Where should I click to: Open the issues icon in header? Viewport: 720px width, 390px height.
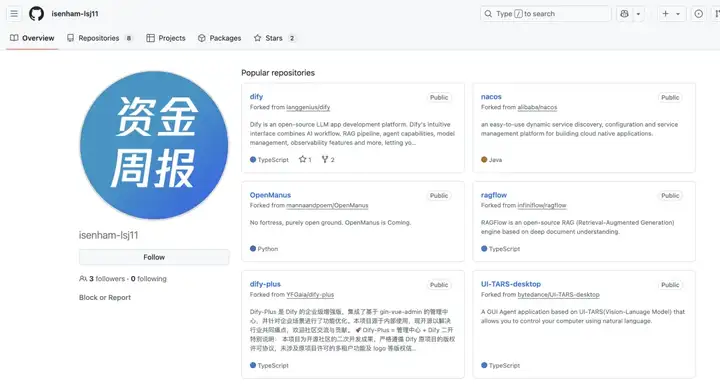point(698,14)
